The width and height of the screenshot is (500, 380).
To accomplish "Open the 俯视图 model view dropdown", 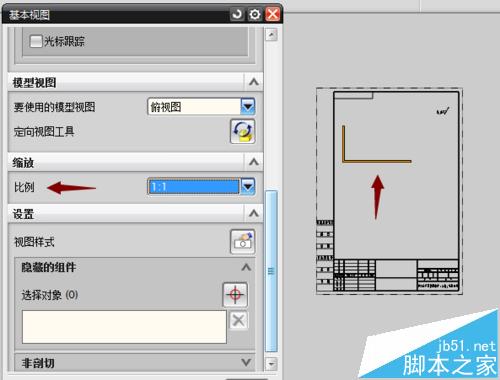I will (x=248, y=107).
